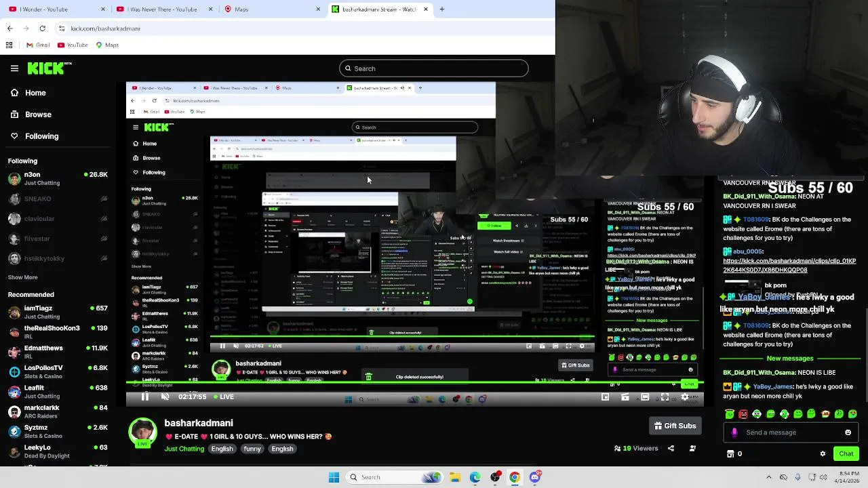
Task: Switch to the Maps browser tab
Action: pos(271,9)
